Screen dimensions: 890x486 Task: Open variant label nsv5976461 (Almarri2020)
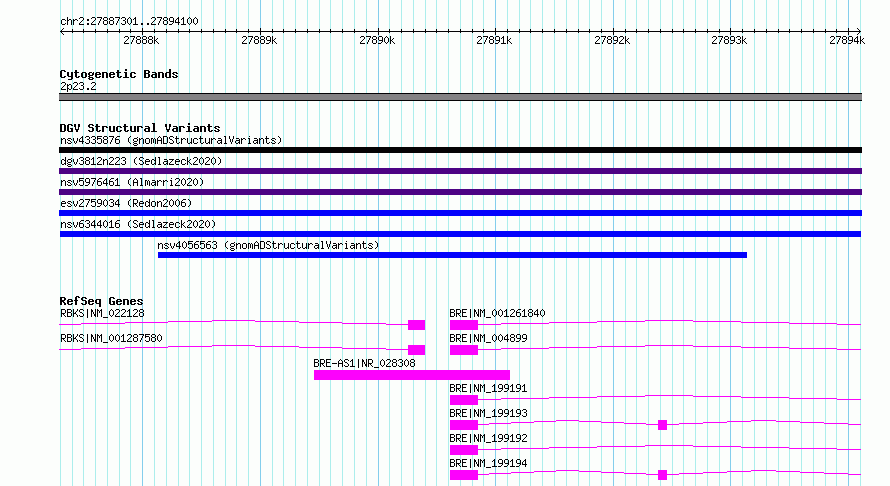click(132, 182)
